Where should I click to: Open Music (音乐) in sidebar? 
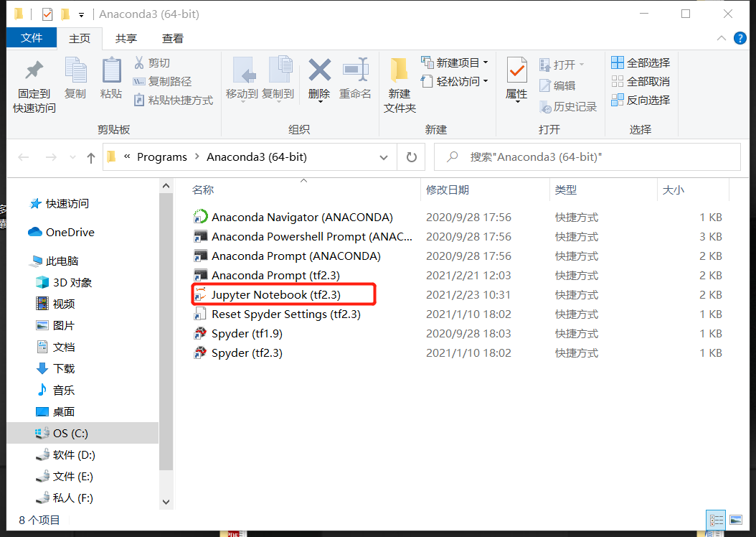(x=55, y=391)
